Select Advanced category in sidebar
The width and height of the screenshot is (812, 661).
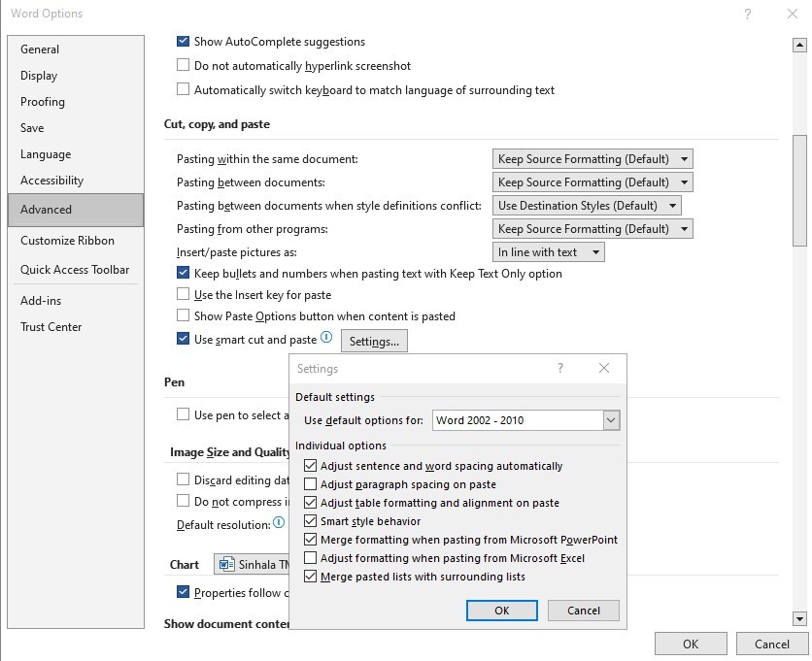76,210
